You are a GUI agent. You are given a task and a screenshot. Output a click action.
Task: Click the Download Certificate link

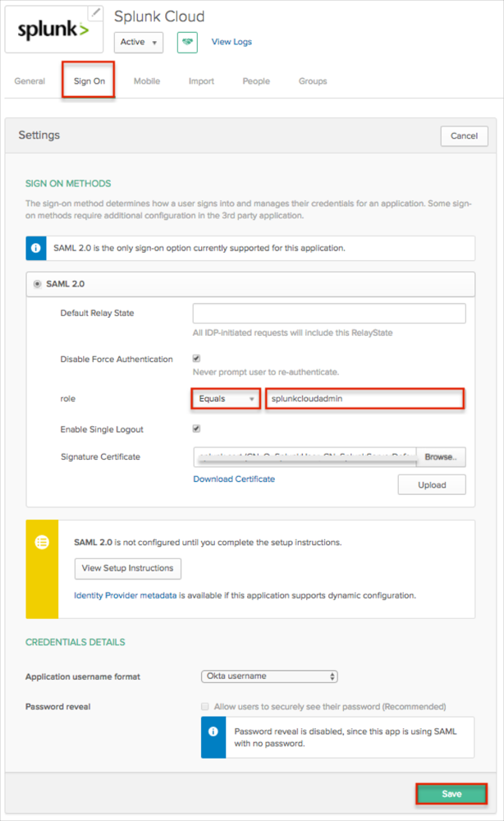234,479
